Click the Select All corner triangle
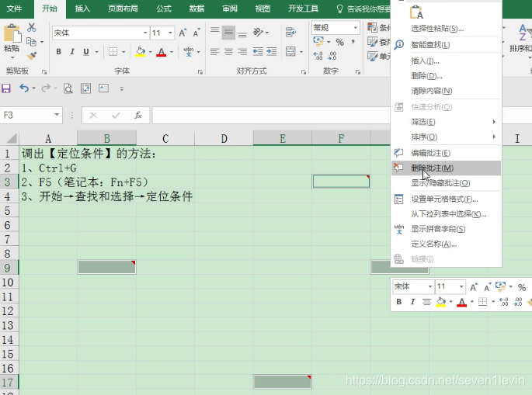The height and width of the screenshot is (395, 532). (x=11, y=138)
